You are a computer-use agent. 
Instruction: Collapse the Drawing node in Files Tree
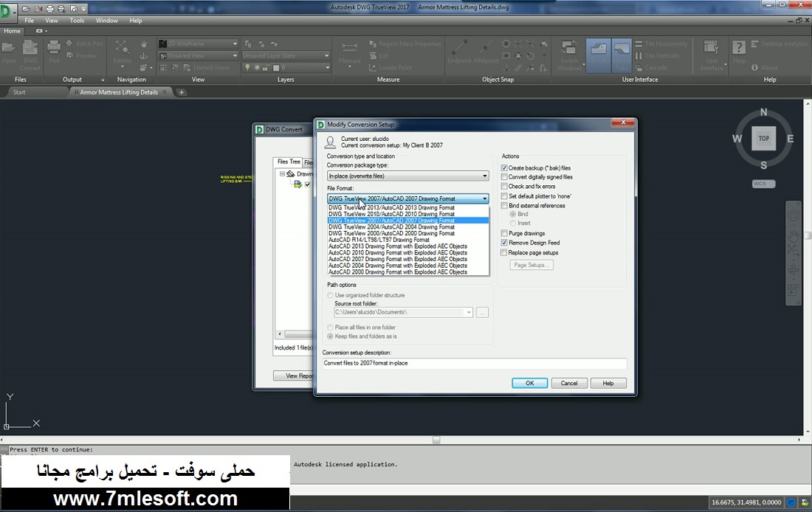pyautogui.click(x=282, y=174)
